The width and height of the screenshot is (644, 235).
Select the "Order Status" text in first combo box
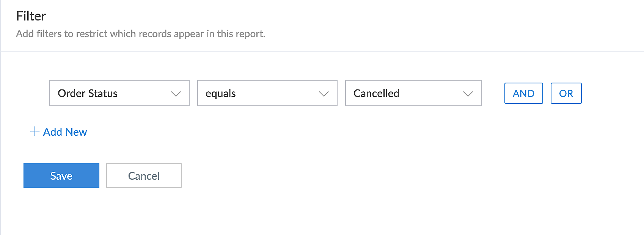[x=88, y=93]
